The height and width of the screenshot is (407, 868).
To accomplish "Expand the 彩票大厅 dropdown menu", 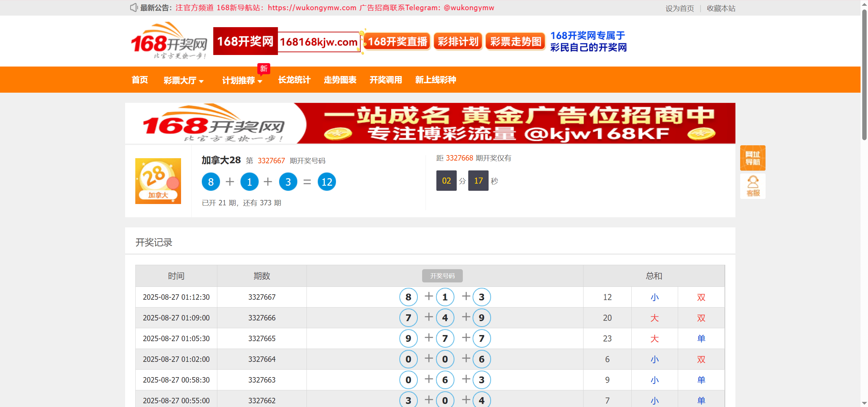I will click(183, 80).
